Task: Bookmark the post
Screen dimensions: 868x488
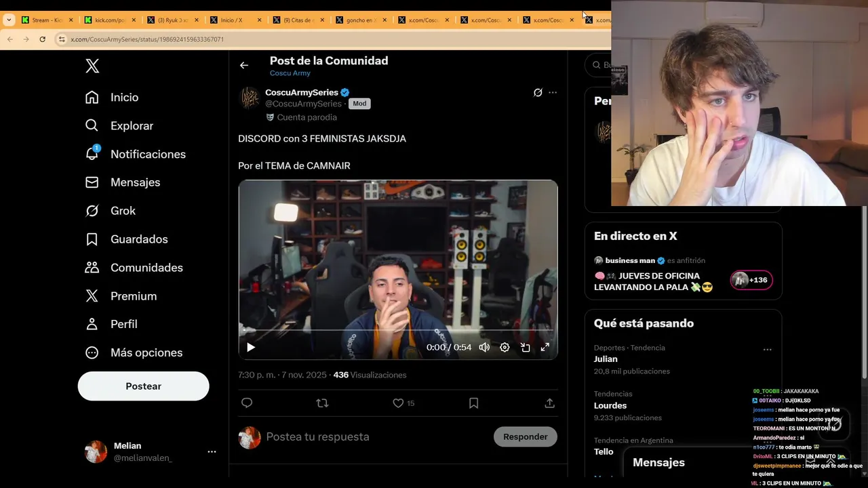Action: point(474,403)
